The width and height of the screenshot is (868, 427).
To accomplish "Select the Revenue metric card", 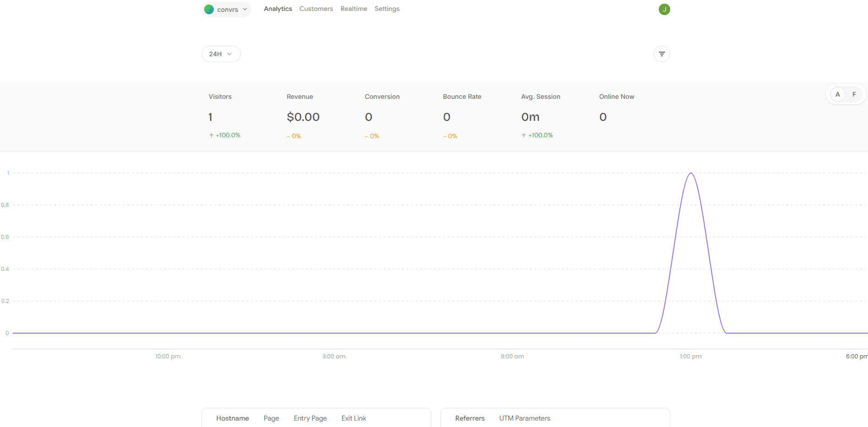I will [319, 116].
